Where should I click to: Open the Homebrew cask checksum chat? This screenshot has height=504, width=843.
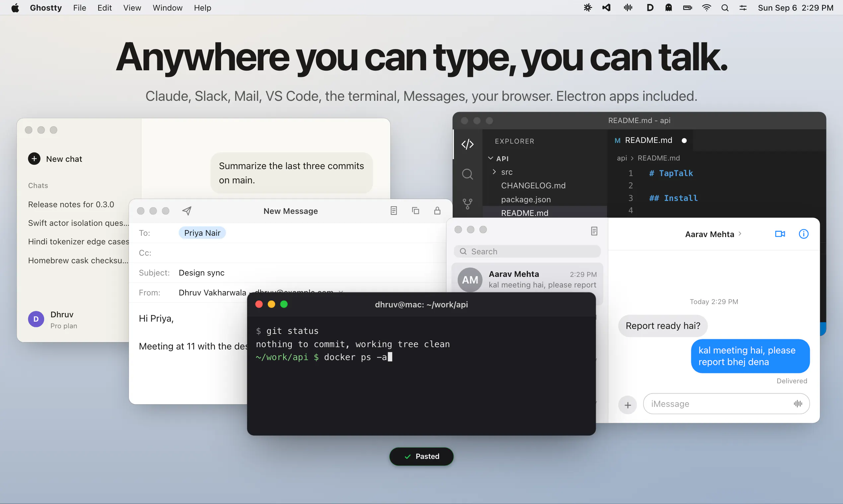tap(78, 261)
